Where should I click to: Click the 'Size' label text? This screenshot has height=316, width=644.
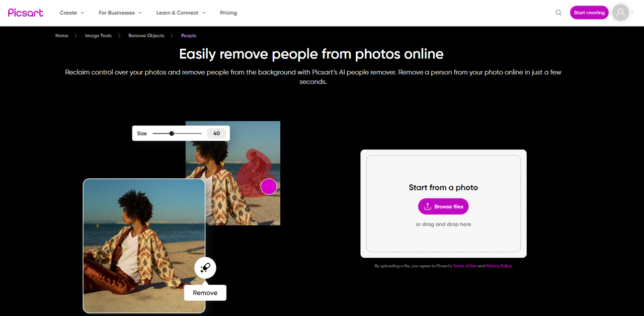tap(142, 133)
